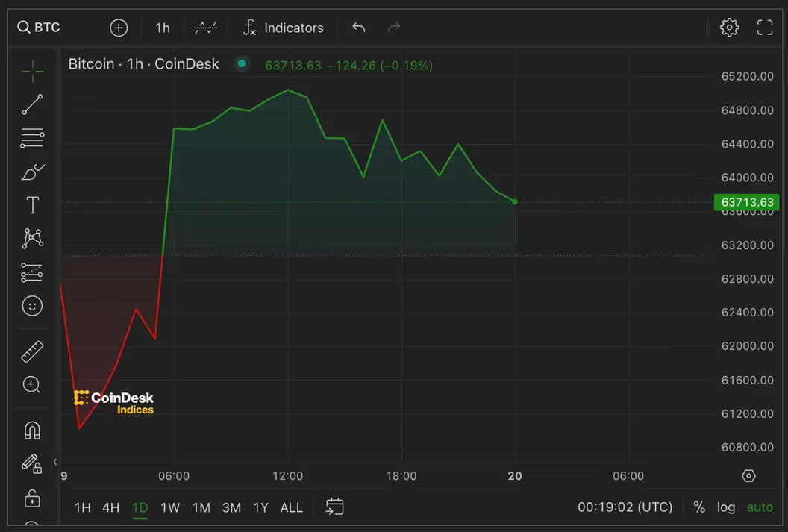The width and height of the screenshot is (788, 532).
Task: Toggle auto scale on price axis
Action: [x=760, y=507]
